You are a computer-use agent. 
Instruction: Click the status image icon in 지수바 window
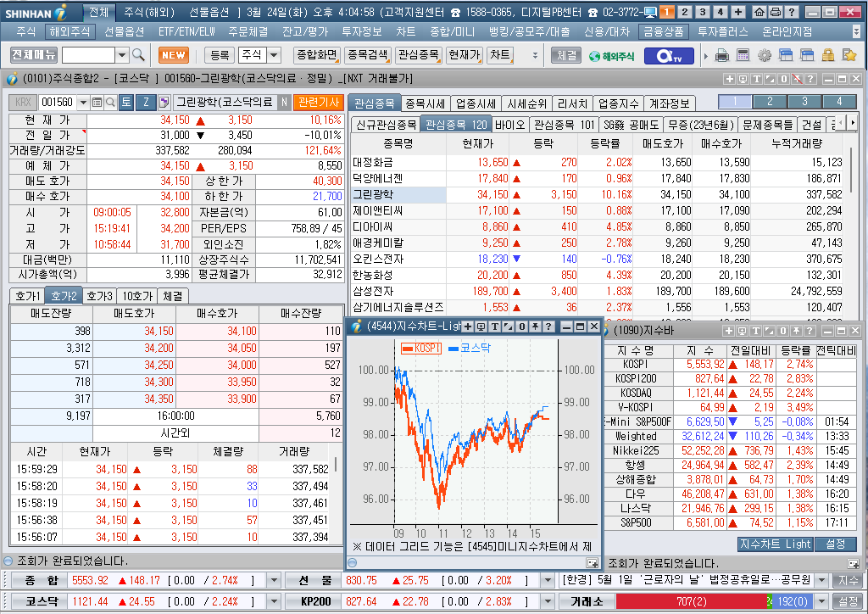[x=853, y=564]
